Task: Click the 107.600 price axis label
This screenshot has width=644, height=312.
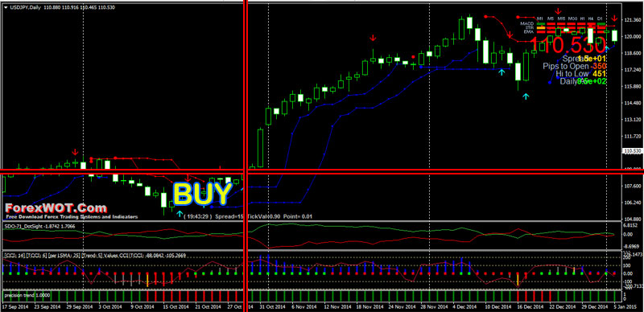Action: pyautogui.click(x=633, y=186)
